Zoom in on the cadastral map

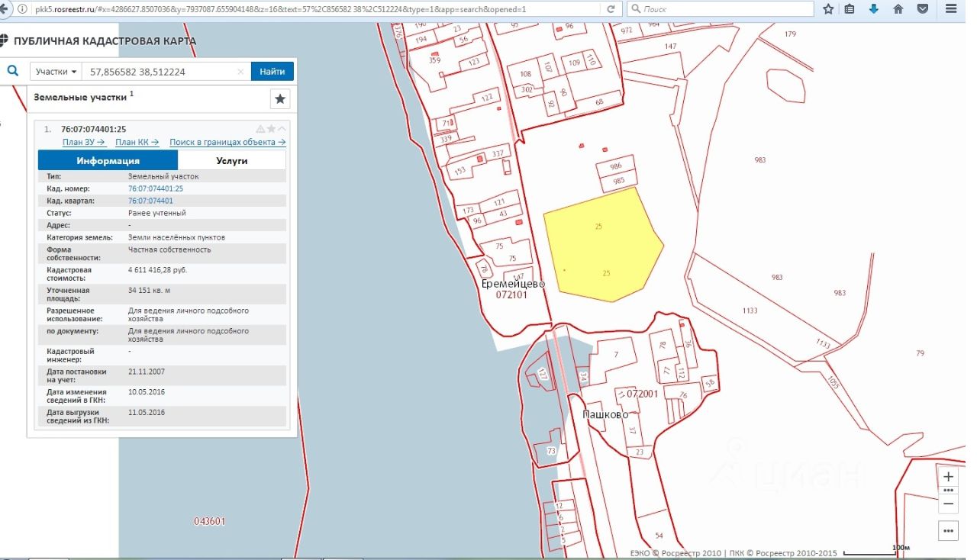pos(949,477)
